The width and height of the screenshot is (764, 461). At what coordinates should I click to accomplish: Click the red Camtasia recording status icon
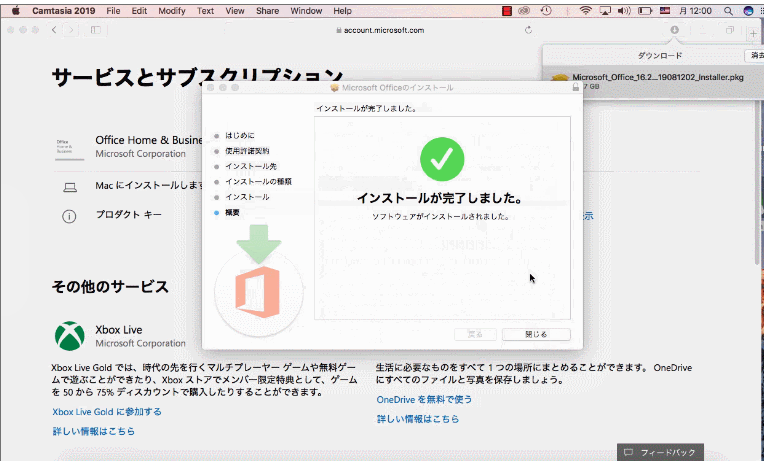coord(507,11)
